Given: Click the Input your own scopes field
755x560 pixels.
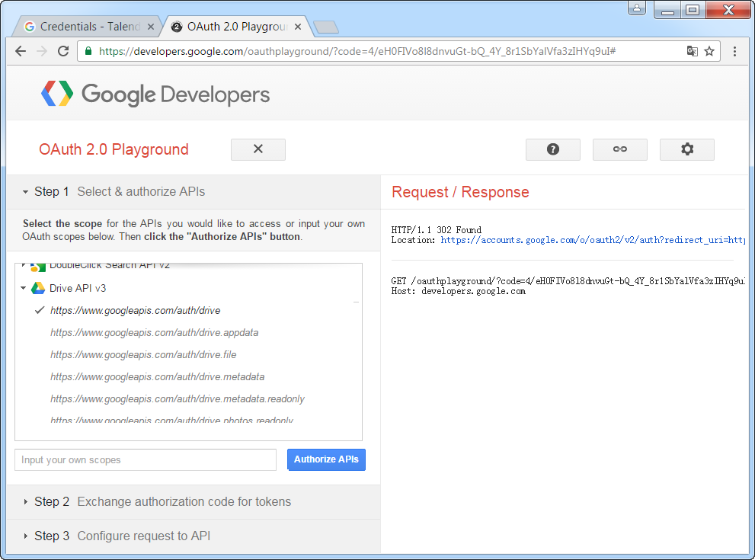Looking at the screenshot, I should pos(145,460).
